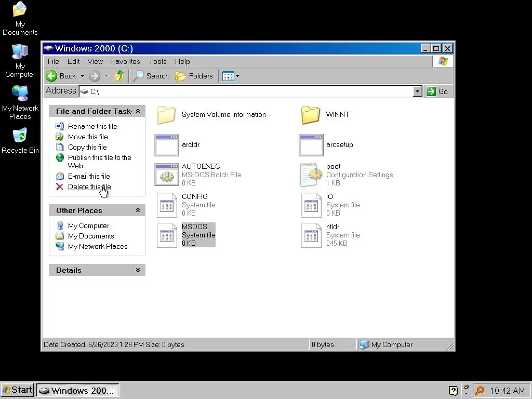Open the View menu
The image size is (532, 399).
[95, 61]
